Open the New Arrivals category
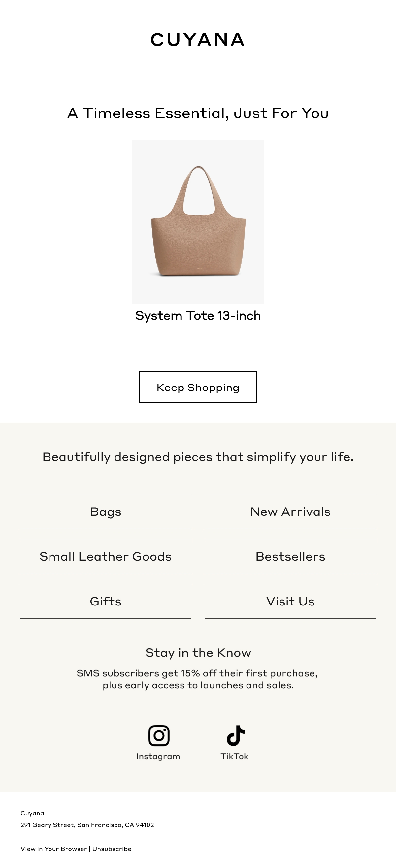 click(290, 511)
